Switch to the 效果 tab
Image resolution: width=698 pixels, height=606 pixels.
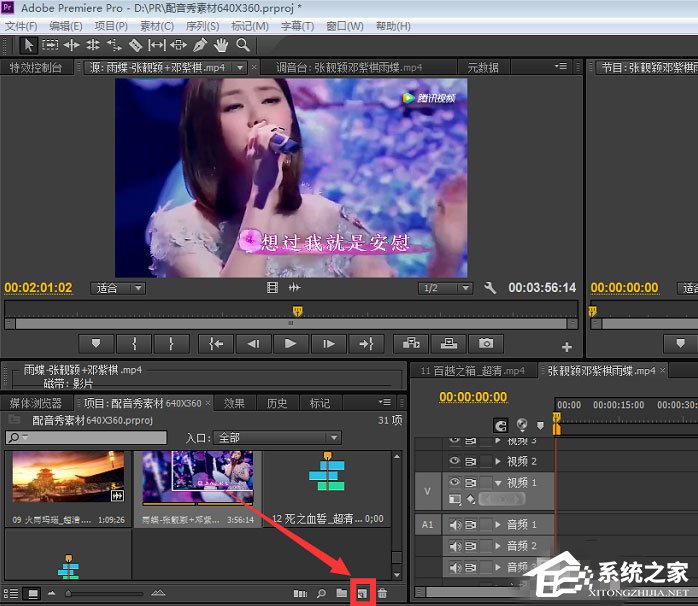(234, 403)
